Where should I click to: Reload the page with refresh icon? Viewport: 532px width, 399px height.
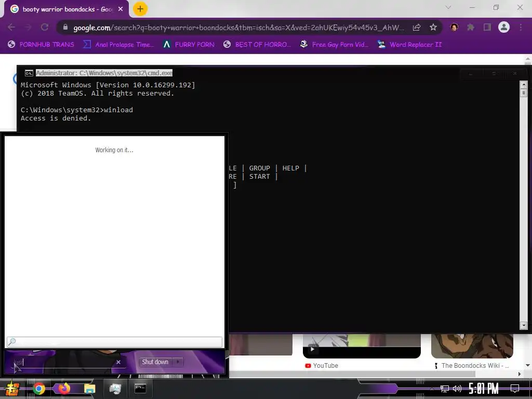click(x=45, y=27)
